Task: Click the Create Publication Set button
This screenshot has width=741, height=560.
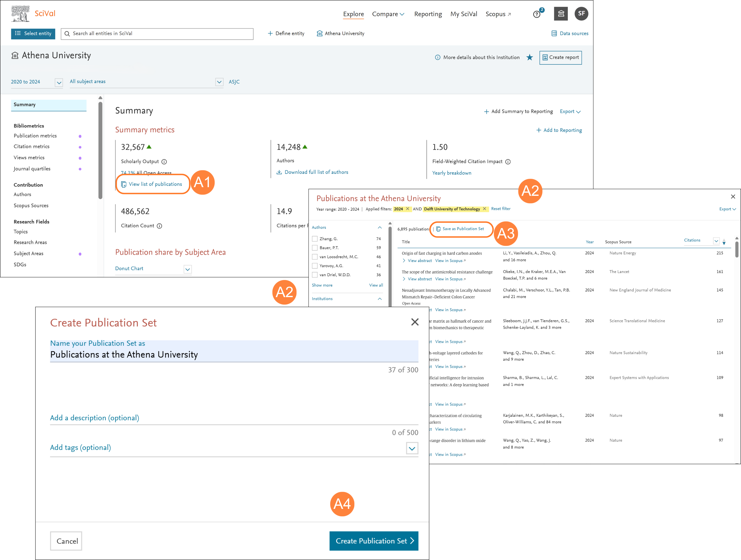Action: pos(374,541)
